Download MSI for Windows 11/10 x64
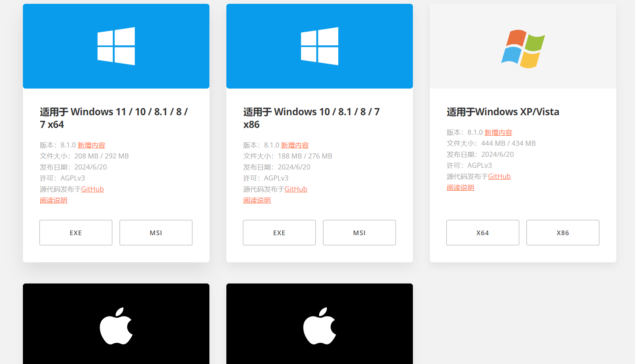Viewport: 635px width, 364px height. click(x=156, y=233)
